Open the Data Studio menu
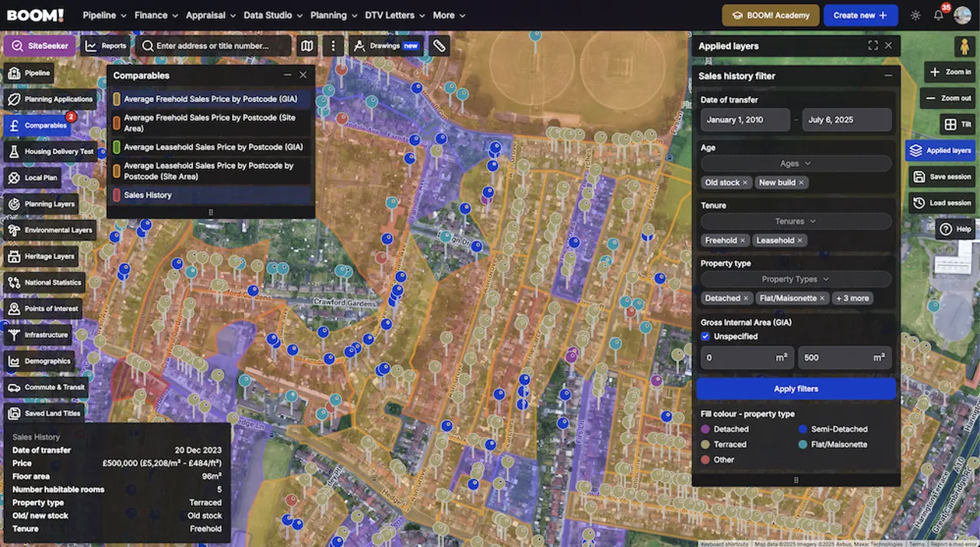 272,15
